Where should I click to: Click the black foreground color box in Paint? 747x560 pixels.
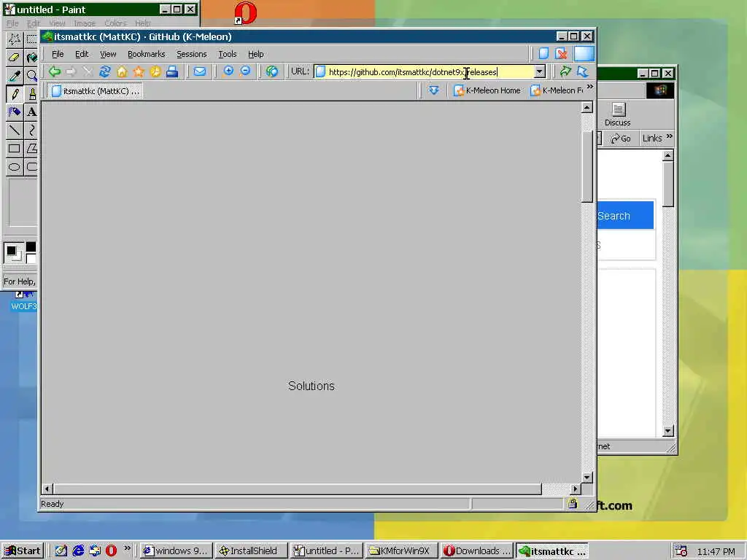(12, 251)
